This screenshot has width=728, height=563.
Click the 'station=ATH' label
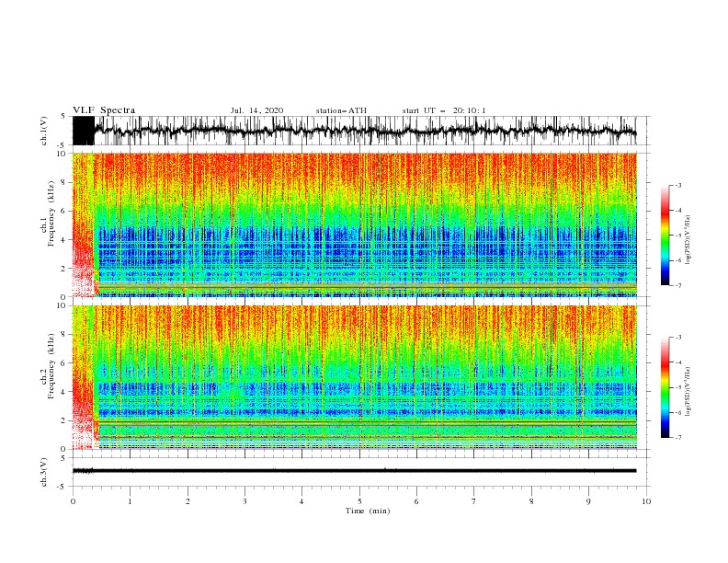click(x=341, y=110)
